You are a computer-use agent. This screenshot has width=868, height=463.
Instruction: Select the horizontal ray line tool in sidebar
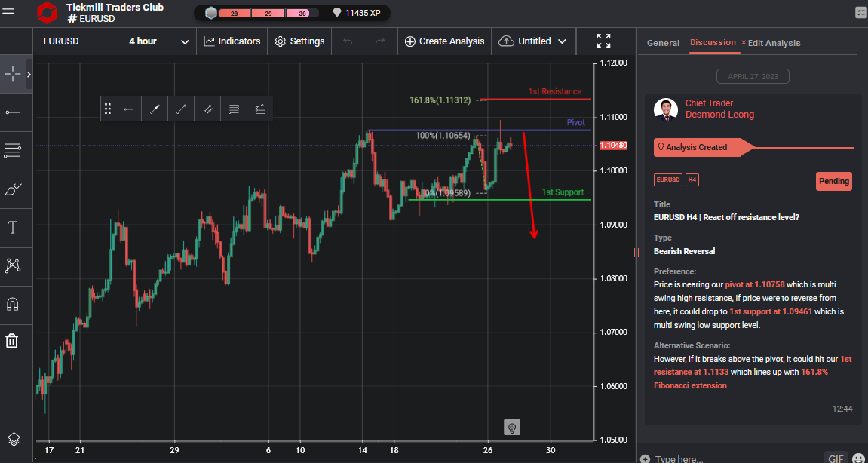pos(12,112)
